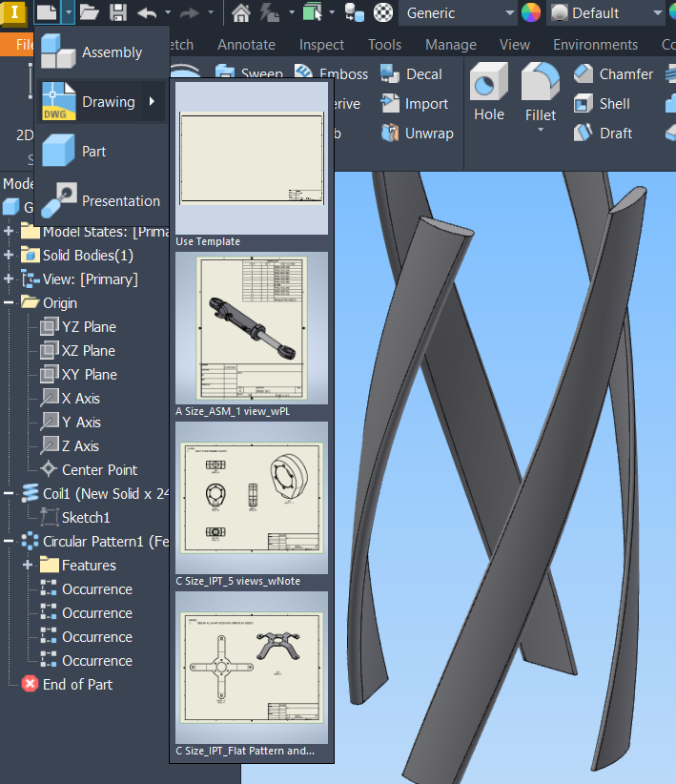Click the File tab
This screenshot has height=784, width=676.
pos(18,45)
